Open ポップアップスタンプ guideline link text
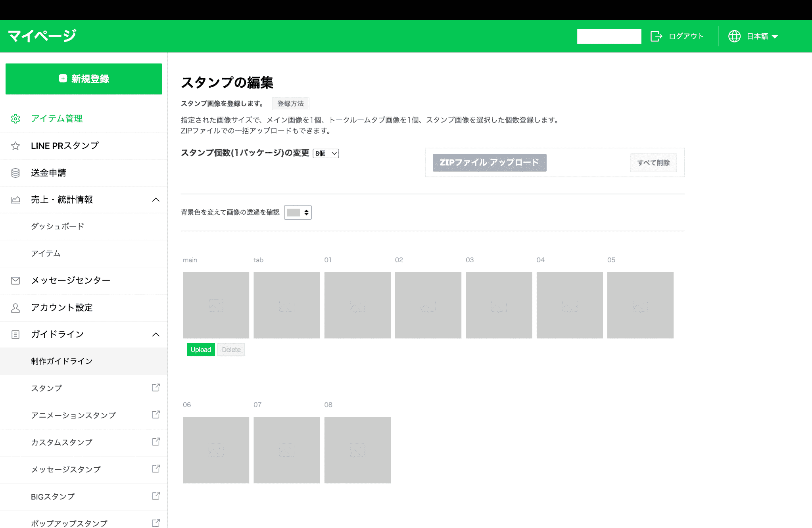The height and width of the screenshot is (528, 812). (x=69, y=523)
